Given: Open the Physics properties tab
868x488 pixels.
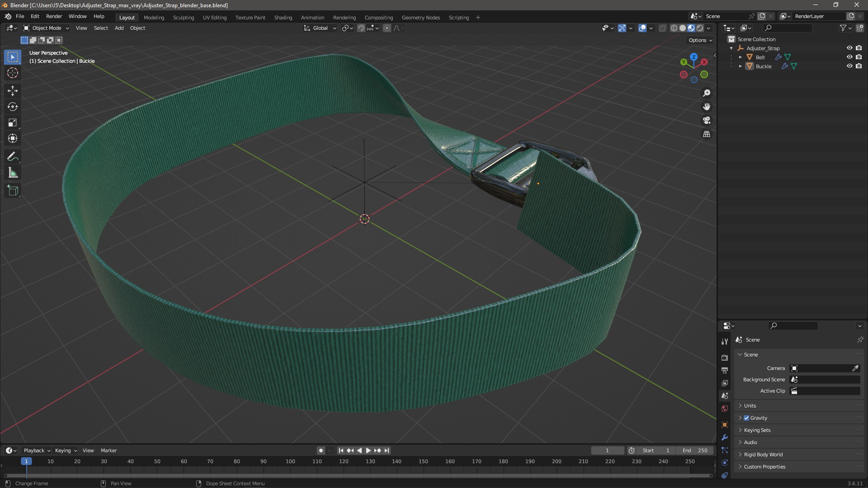Looking at the screenshot, I should coord(725,463).
